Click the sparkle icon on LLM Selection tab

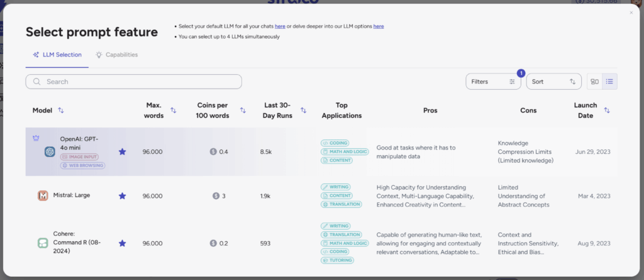tap(36, 55)
